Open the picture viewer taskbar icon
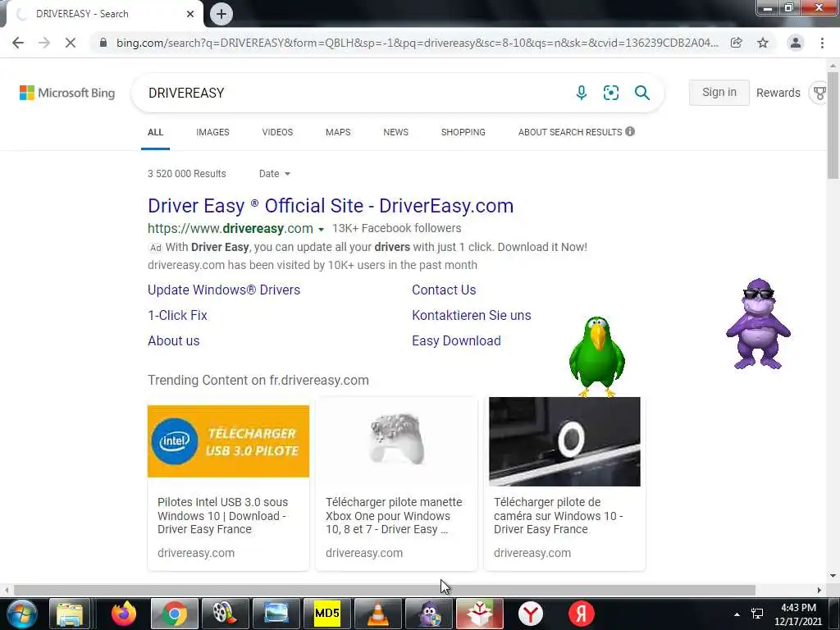The image size is (840, 630). (x=276, y=614)
